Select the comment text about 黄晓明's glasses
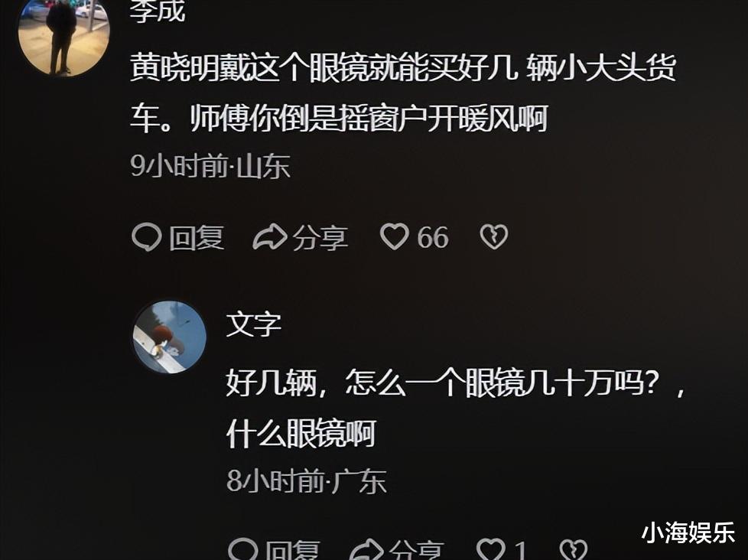The width and height of the screenshot is (748, 560). click(403, 93)
